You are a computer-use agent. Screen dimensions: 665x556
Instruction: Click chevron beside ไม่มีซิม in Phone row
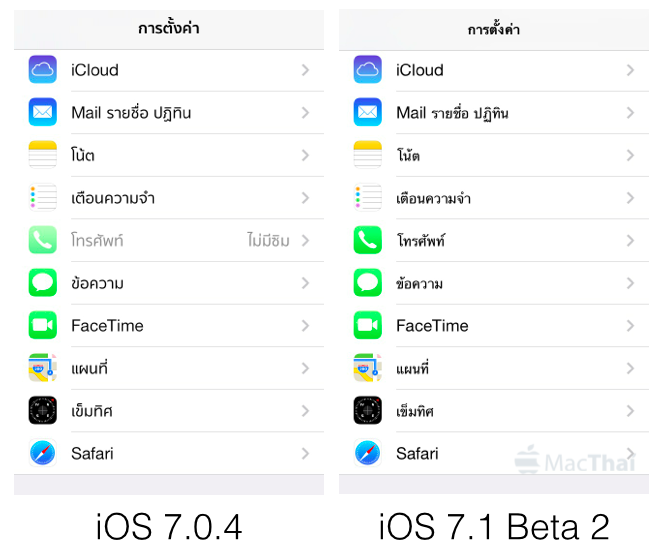pyautogui.click(x=305, y=240)
